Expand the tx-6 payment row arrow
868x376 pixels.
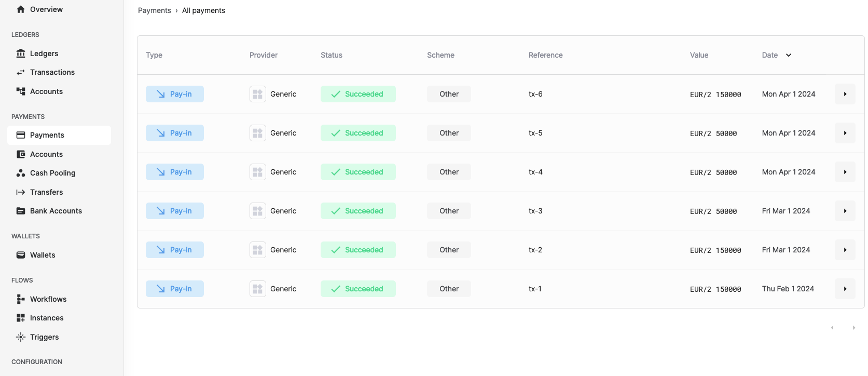coord(845,94)
